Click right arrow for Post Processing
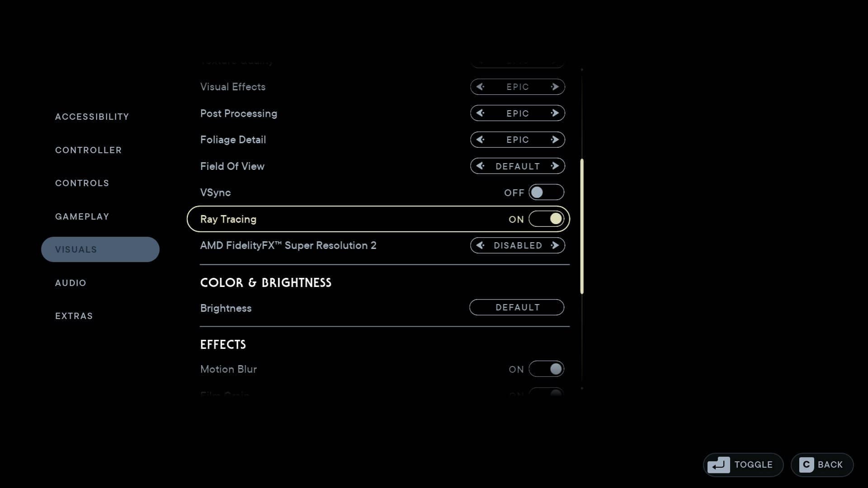Screen dimensions: 868x488 click(x=555, y=113)
